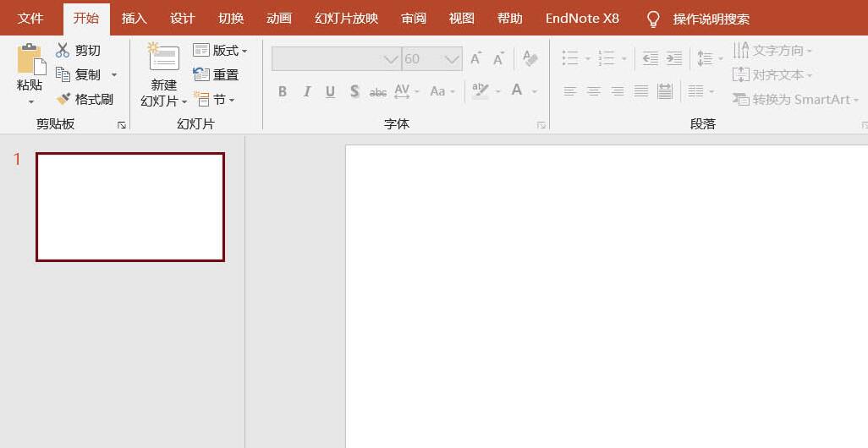Toggle numbered list

pyautogui.click(x=607, y=58)
